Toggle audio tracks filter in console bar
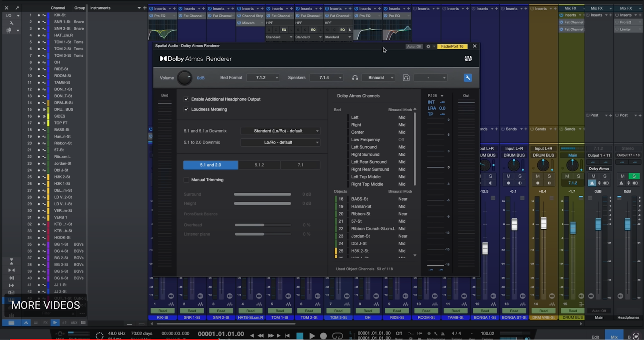The height and width of the screenshot is (340, 644). coord(26,323)
